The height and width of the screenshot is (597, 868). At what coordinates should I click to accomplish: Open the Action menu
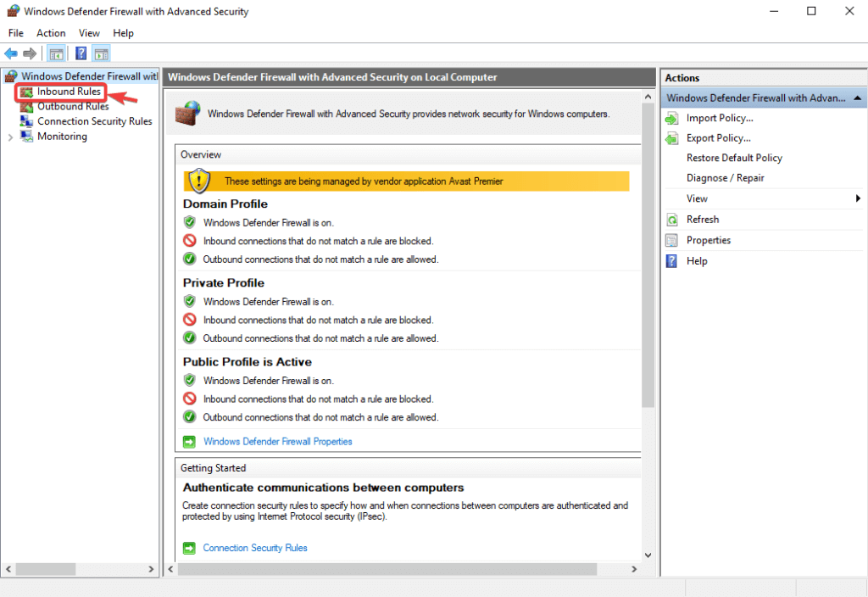click(51, 33)
